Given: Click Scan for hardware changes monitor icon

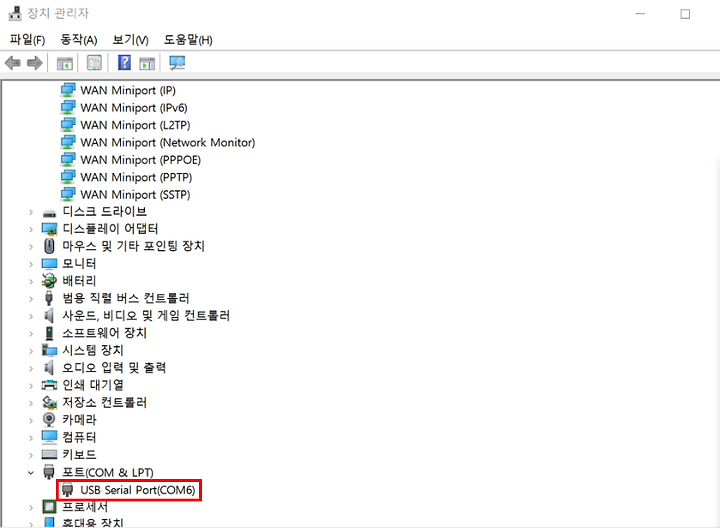Looking at the screenshot, I should click(177, 63).
